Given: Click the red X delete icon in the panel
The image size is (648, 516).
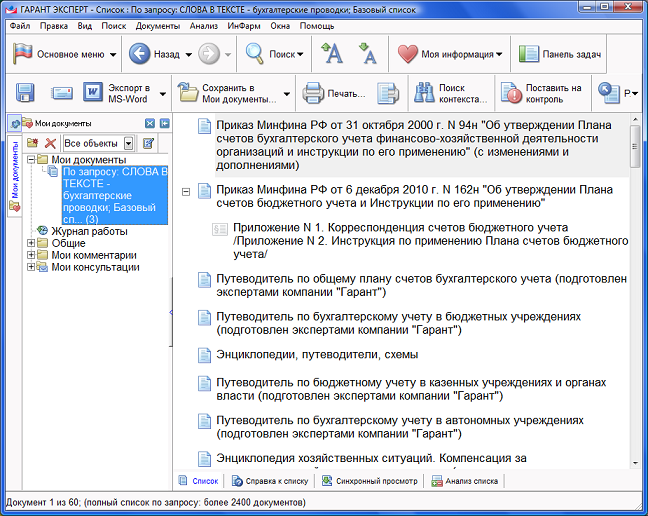Looking at the screenshot, I should pyautogui.click(x=50, y=144).
